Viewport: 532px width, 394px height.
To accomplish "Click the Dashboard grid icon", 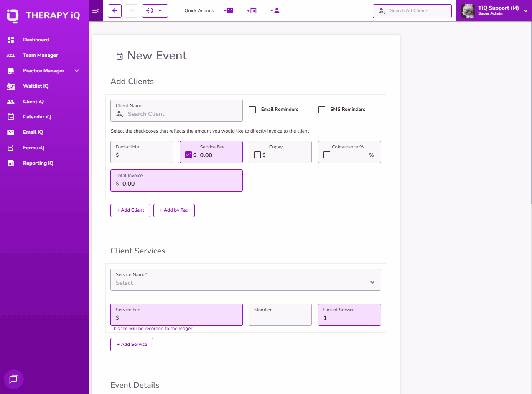I will coord(11,40).
